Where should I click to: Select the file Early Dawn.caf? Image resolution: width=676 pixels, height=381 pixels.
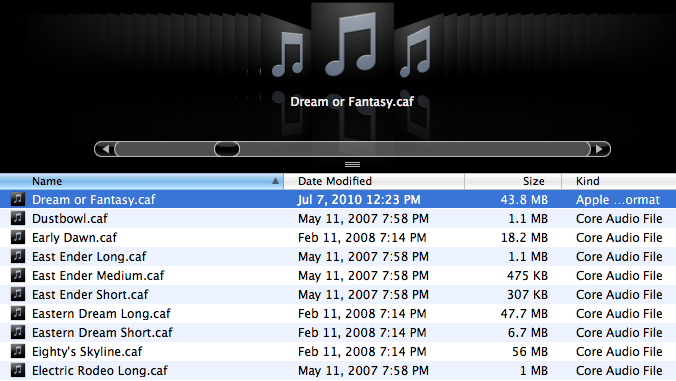point(75,237)
